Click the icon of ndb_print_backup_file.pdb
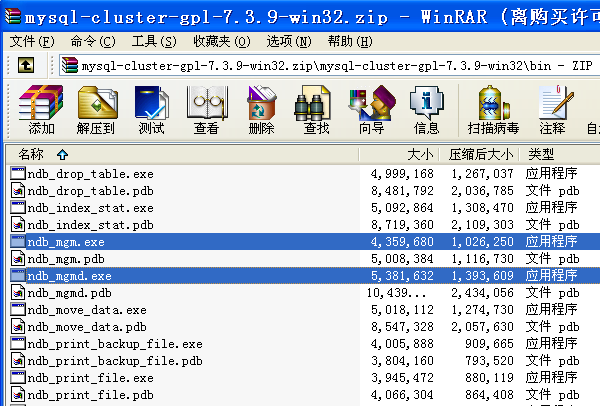Screen dimensions: 600x406 [x=18, y=360]
